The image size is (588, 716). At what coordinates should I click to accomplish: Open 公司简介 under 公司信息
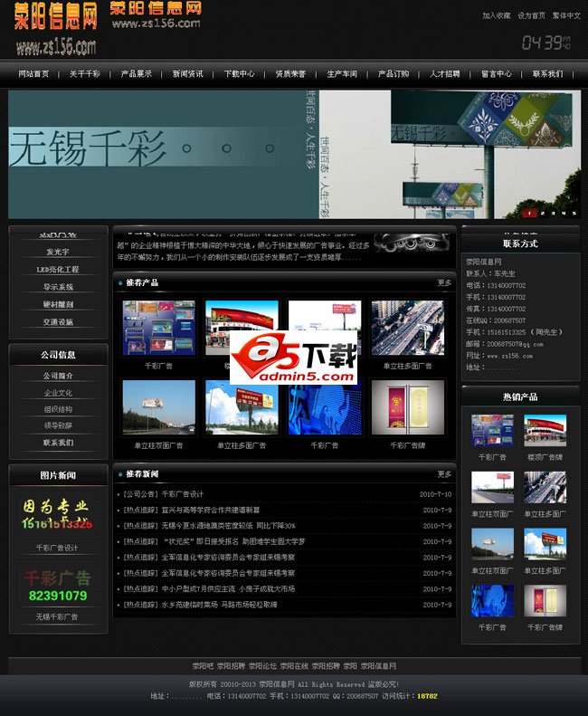58,376
